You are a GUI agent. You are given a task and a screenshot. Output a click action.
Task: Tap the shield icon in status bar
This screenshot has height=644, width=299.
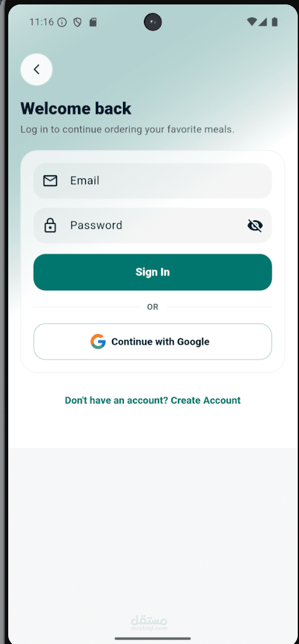(77, 22)
